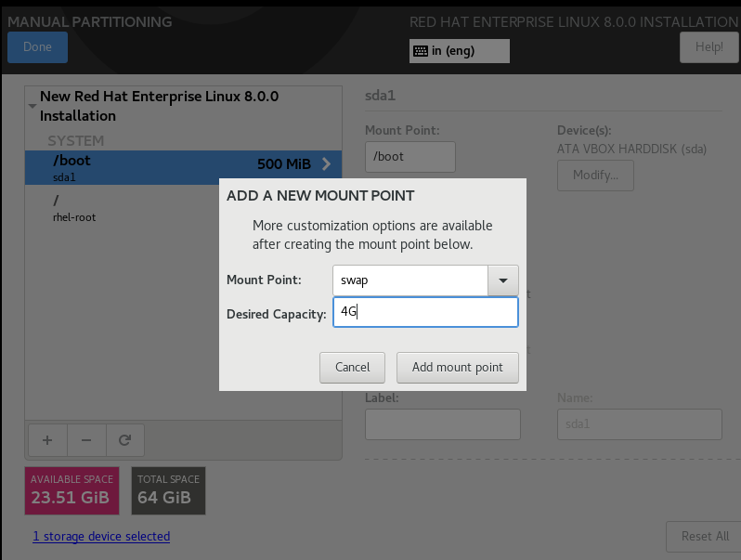Select the / rhel-root partition row

[x=122, y=208]
